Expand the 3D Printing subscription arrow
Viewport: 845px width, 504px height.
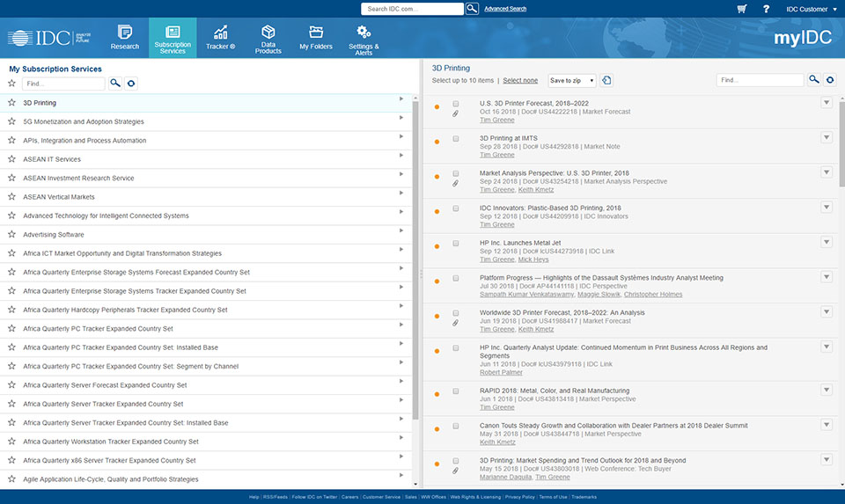coord(401,99)
